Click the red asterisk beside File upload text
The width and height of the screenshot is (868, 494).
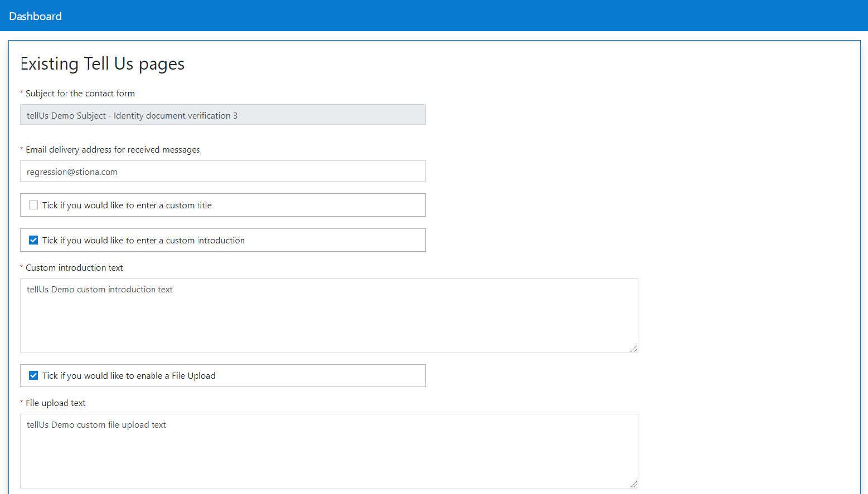coord(22,403)
